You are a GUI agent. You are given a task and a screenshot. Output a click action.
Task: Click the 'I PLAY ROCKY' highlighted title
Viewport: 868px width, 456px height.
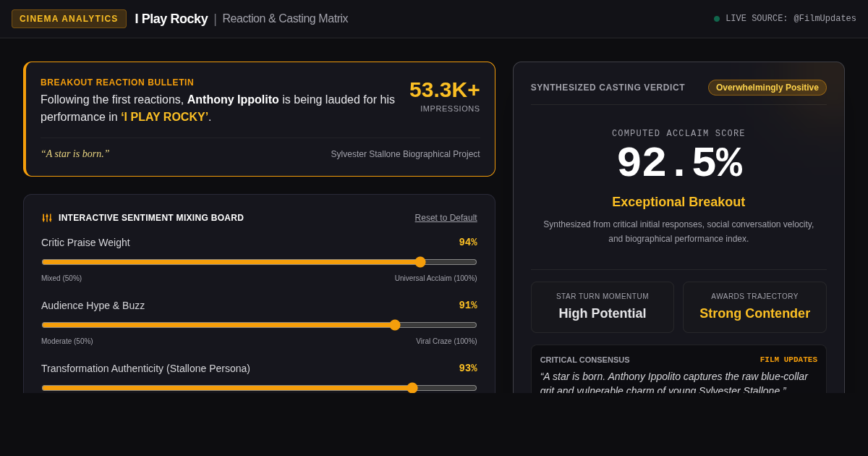coord(164,117)
